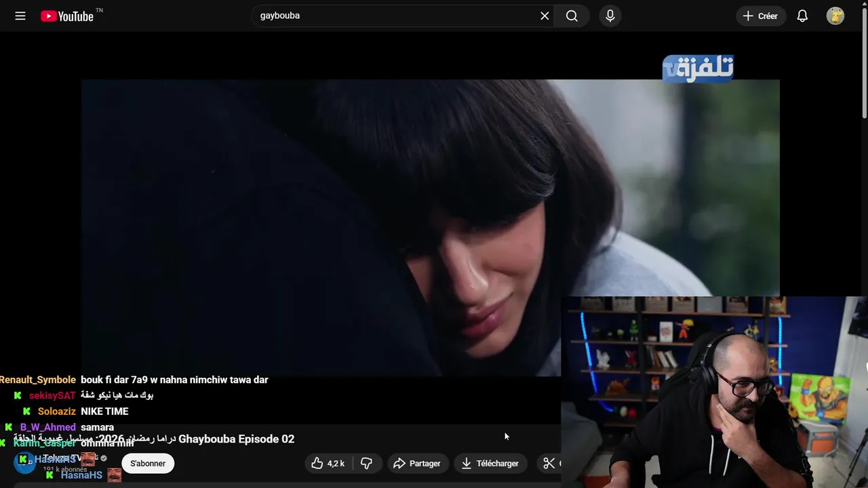
Task: Start voice search with the microphone
Action: [610, 16]
